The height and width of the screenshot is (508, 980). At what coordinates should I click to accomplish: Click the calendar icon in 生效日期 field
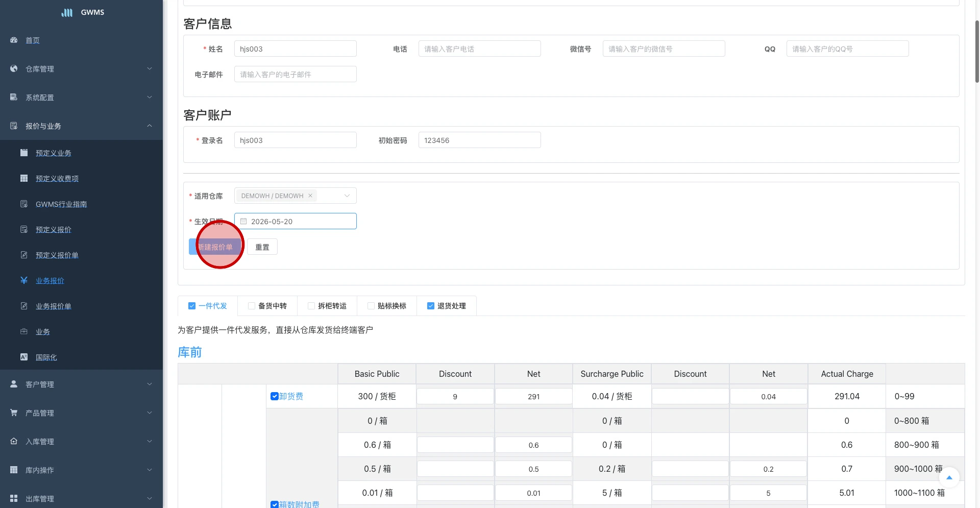pos(243,222)
